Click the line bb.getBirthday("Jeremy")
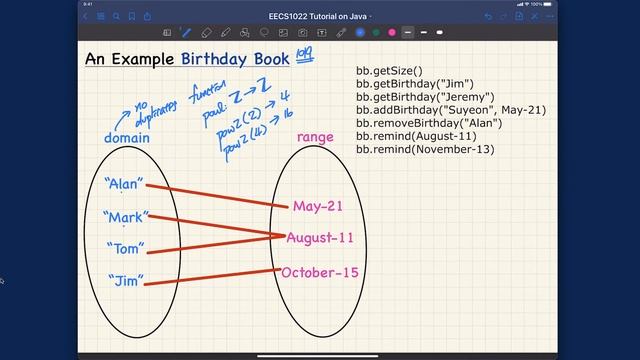Image resolution: width=640 pixels, height=360 pixels. (x=425, y=97)
